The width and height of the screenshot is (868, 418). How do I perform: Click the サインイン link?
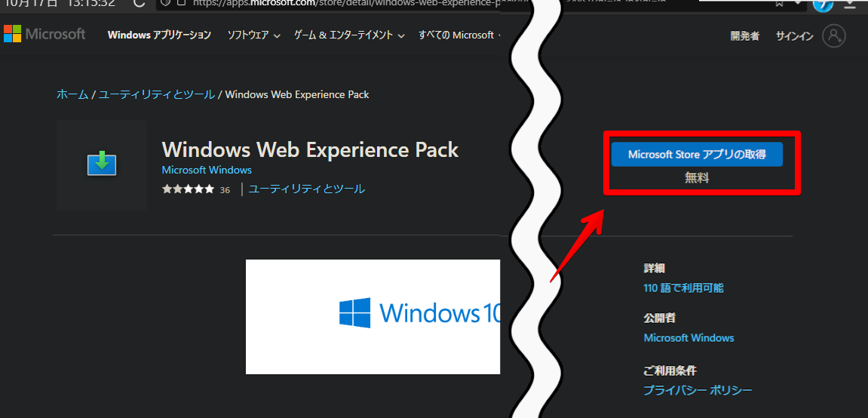pos(794,36)
